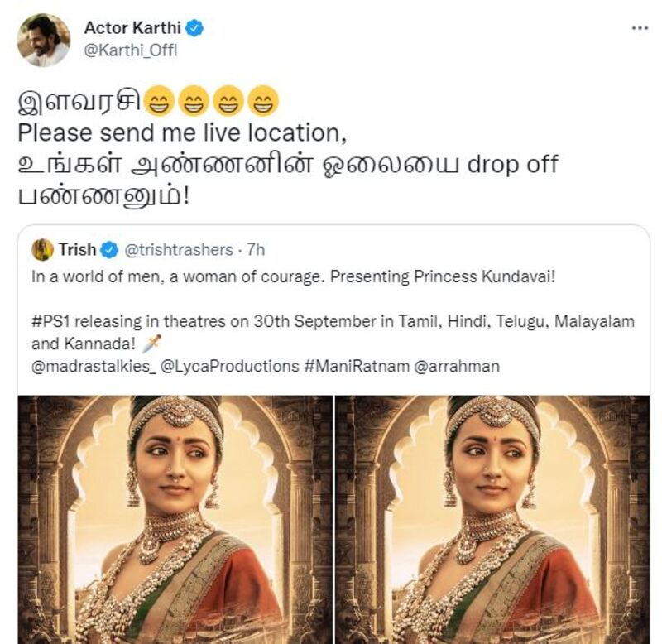
Task: Click the verified badge next to Actor Karthi
Action: 194,26
